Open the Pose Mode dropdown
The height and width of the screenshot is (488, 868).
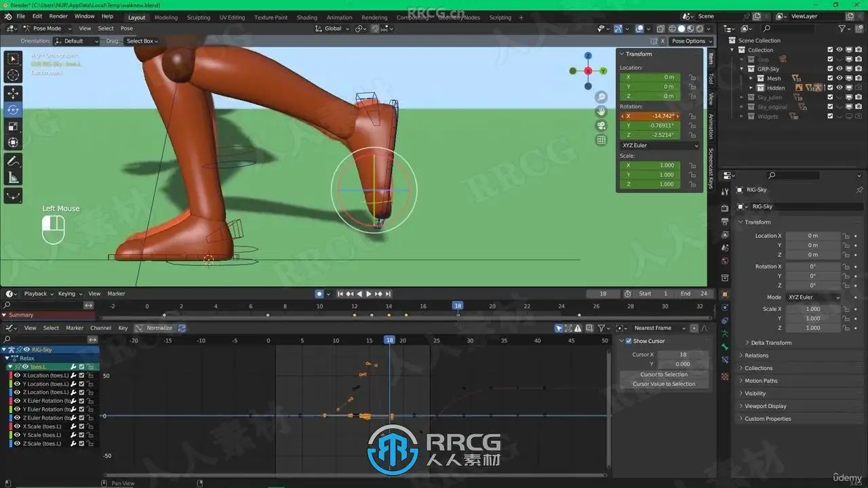46,28
